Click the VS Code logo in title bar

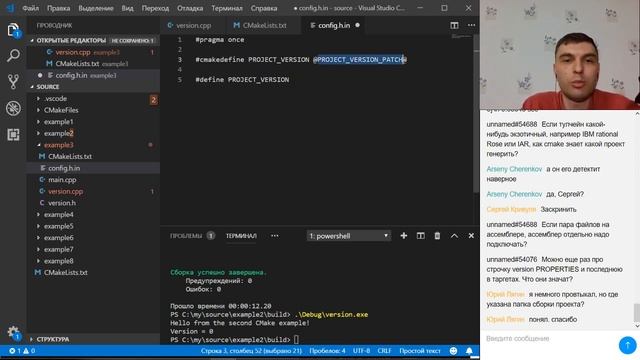(10, 8)
